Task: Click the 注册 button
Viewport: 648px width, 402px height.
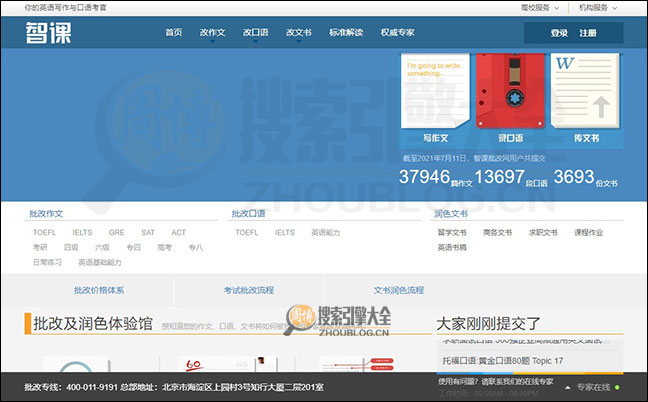Action: pyautogui.click(x=588, y=33)
